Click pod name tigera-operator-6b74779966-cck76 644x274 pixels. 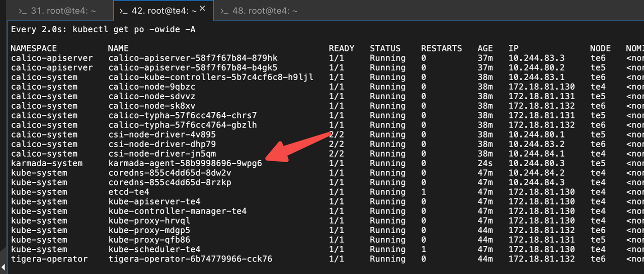(190, 259)
